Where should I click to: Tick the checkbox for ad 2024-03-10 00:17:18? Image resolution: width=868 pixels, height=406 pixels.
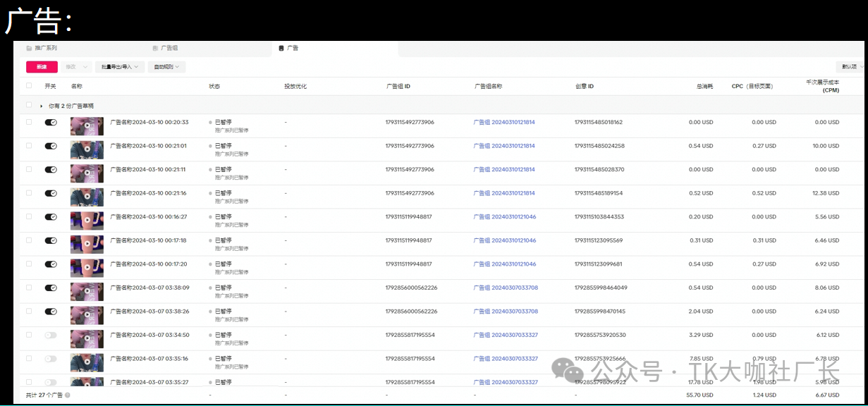29,240
